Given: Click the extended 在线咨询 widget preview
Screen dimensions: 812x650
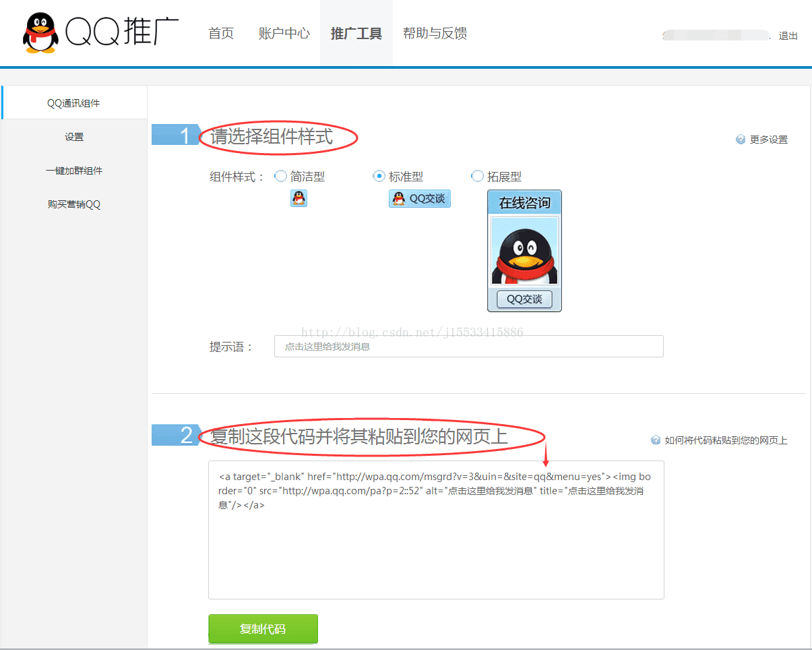Looking at the screenshot, I should coord(524,251).
